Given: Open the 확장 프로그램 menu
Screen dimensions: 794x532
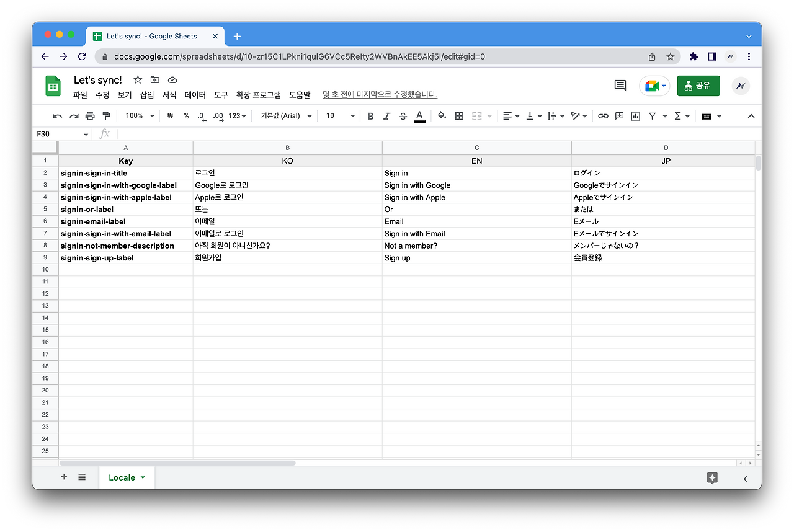Looking at the screenshot, I should (259, 95).
